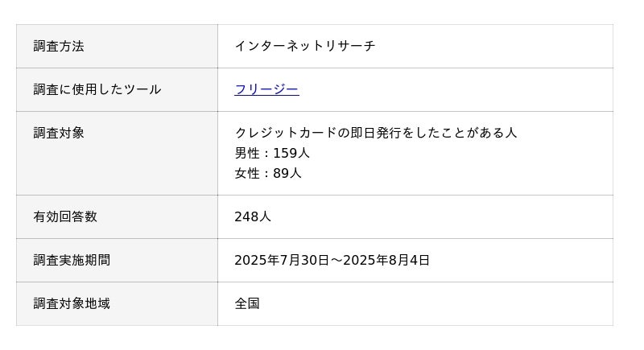The height and width of the screenshot is (350, 644).
Task: Click the ことがある人 phrase ending
Action: coord(479,133)
